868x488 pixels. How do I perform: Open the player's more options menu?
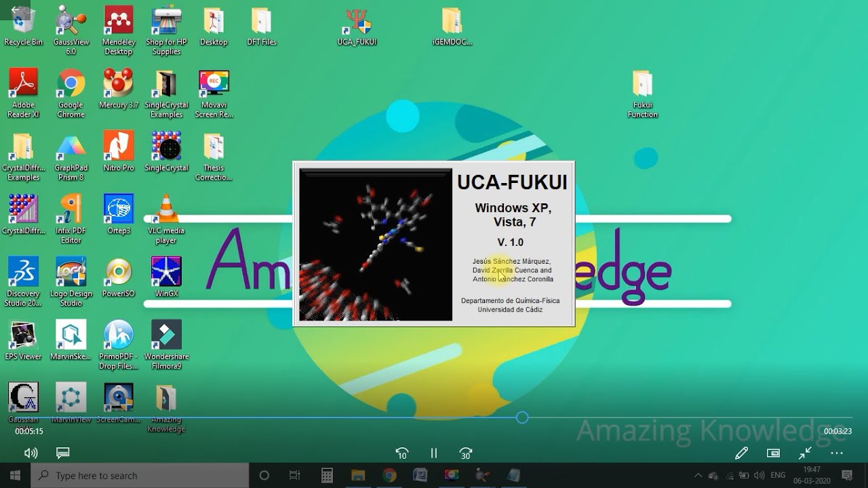click(x=837, y=453)
